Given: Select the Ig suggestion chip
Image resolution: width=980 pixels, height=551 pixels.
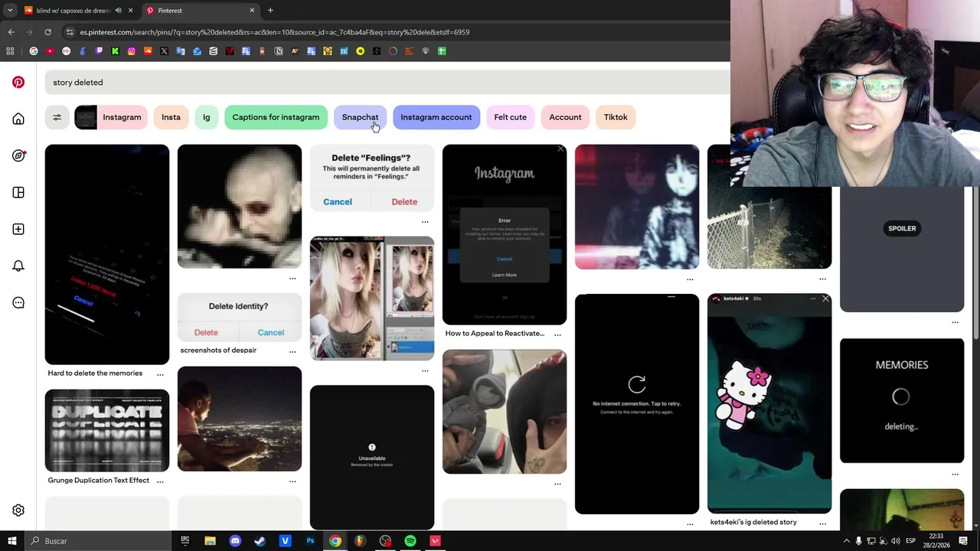Looking at the screenshot, I should 206,117.
